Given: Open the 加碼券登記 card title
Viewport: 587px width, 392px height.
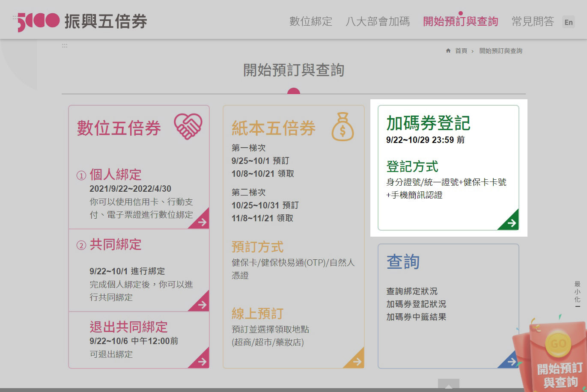Looking at the screenshot, I should coord(428,123).
